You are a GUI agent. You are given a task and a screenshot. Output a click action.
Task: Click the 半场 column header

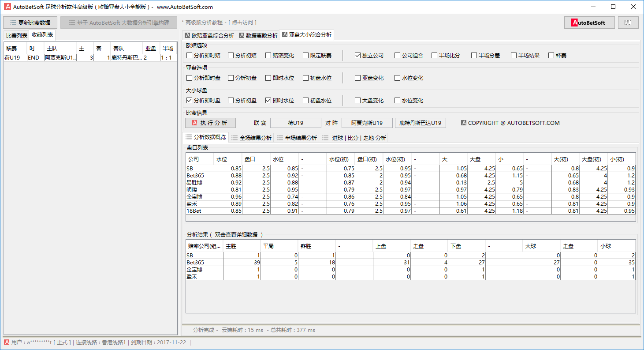[168, 49]
